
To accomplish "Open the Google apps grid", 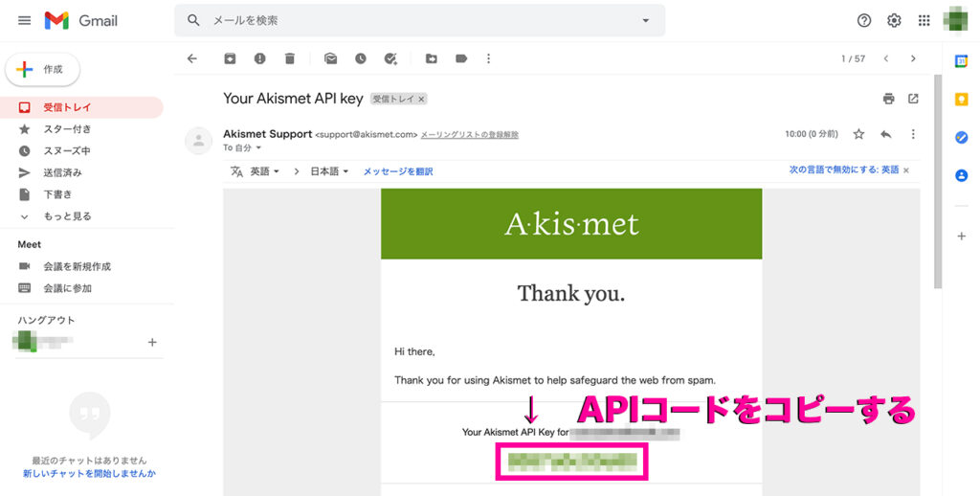I will point(924,21).
